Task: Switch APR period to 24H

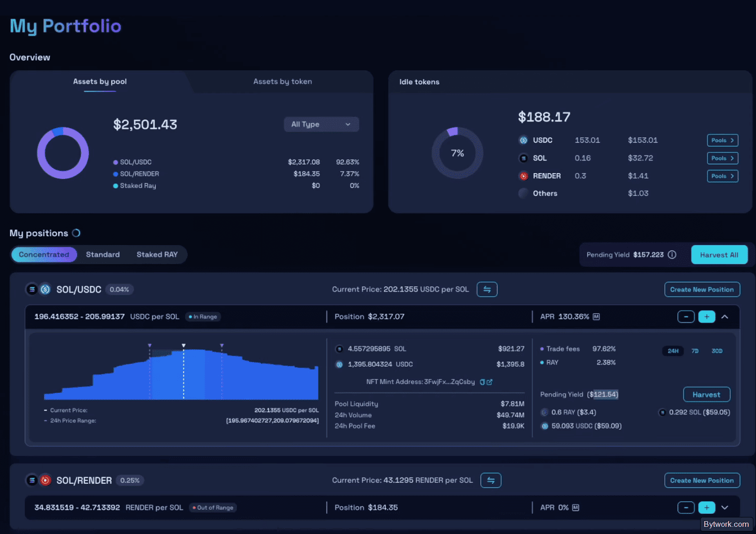Action: click(x=673, y=351)
